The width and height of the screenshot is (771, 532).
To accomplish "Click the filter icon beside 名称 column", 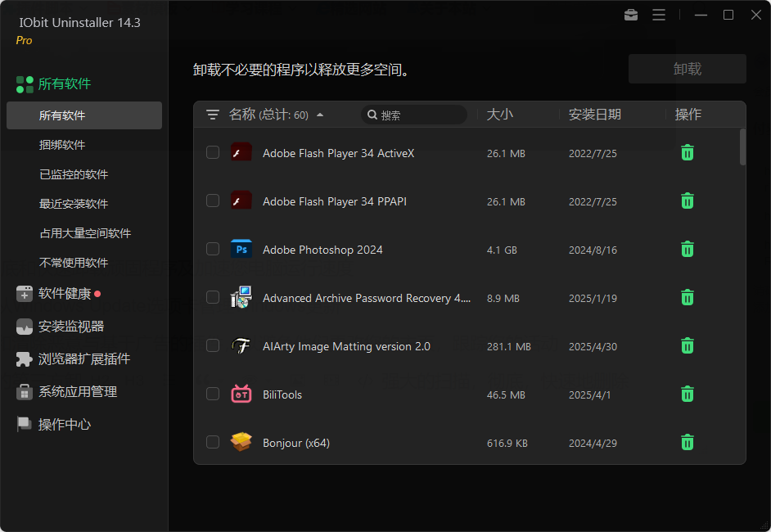I will pyautogui.click(x=213, y=115).
